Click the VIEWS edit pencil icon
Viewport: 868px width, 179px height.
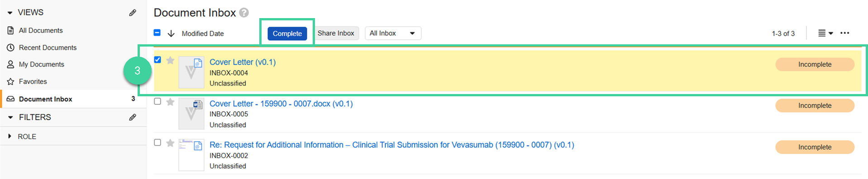[133, 13]
